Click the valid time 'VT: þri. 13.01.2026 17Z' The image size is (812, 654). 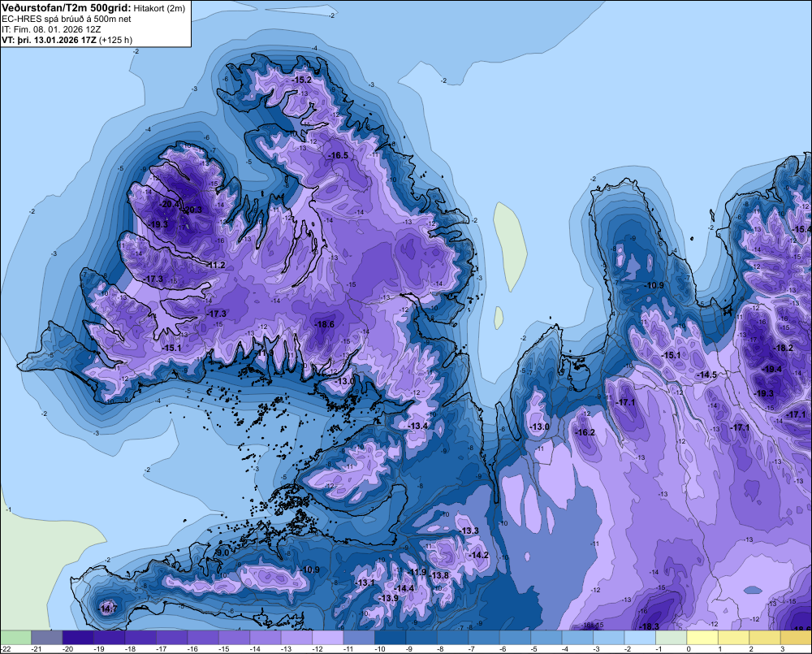click(49, 40)
